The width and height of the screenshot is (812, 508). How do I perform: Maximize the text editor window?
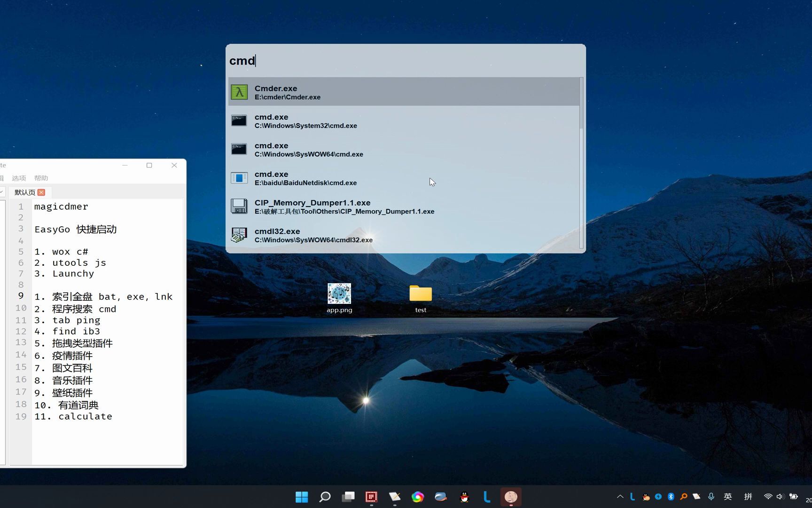149,165
